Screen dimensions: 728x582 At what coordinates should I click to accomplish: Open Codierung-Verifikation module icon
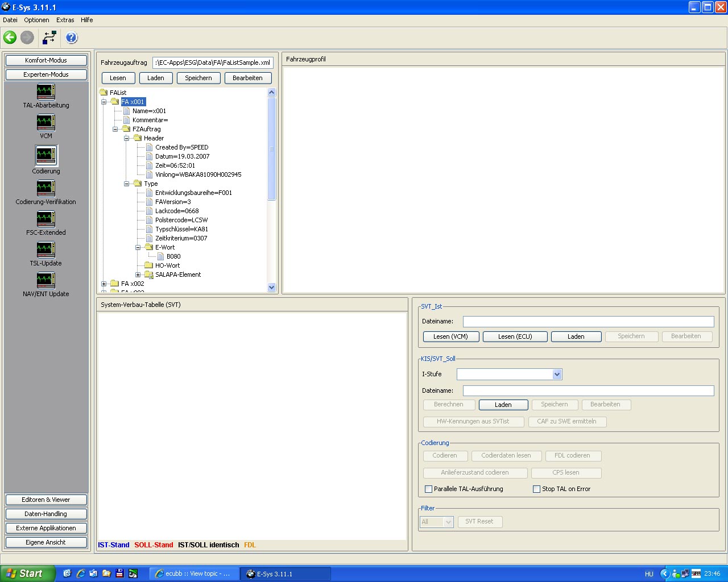(x=45, y=188)
